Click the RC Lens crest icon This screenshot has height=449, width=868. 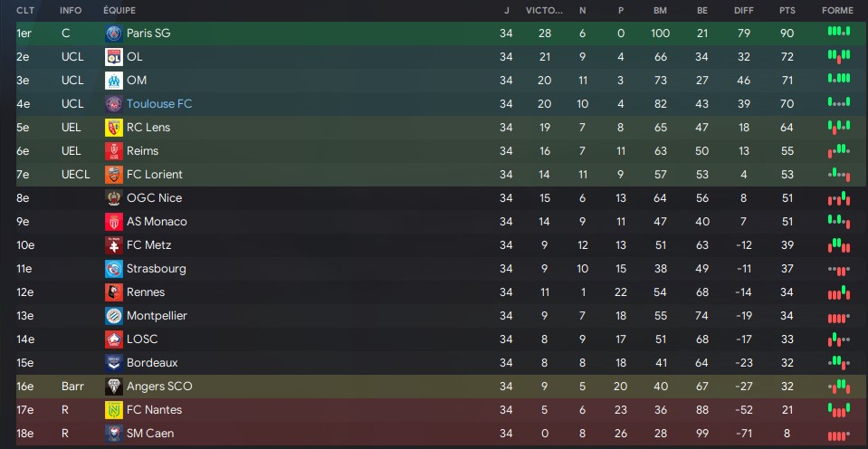pyautogui.click(x=113, y=128)
